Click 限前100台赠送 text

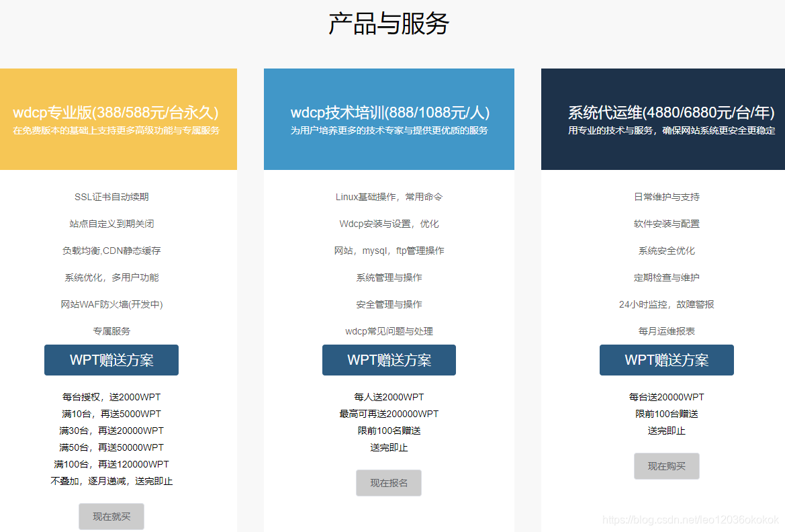(x=667, y=414)
